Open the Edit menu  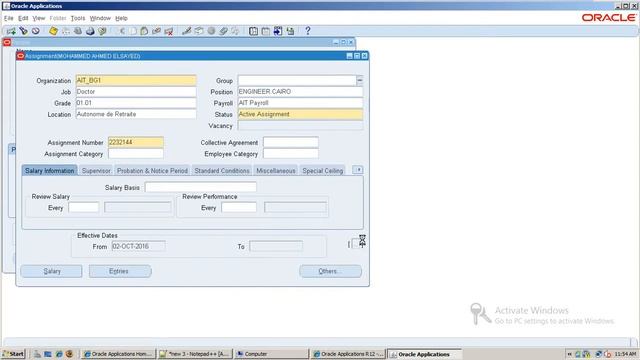coord(23,18)
